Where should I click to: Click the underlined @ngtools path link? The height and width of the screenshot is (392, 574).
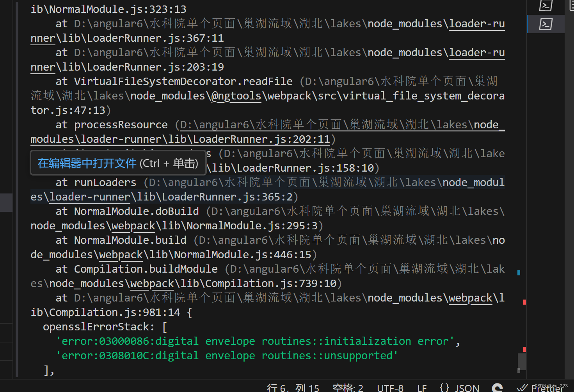(x=236, y=96)
